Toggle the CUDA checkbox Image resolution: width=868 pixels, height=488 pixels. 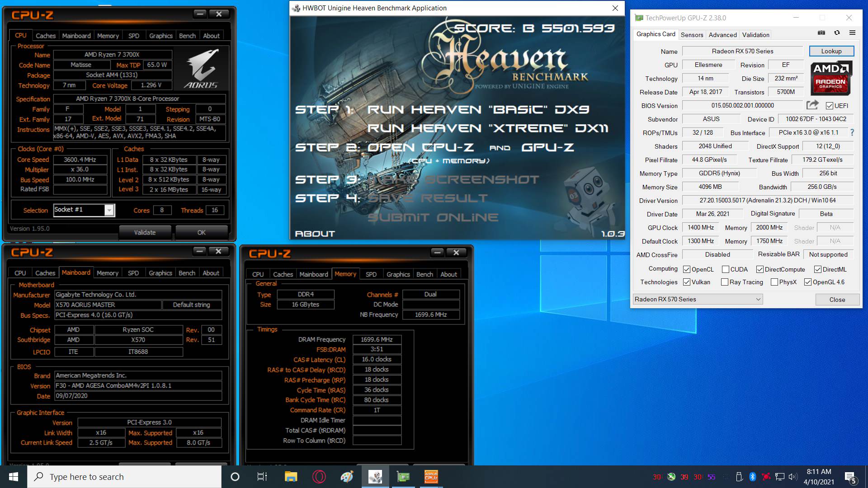pos(726,269)
